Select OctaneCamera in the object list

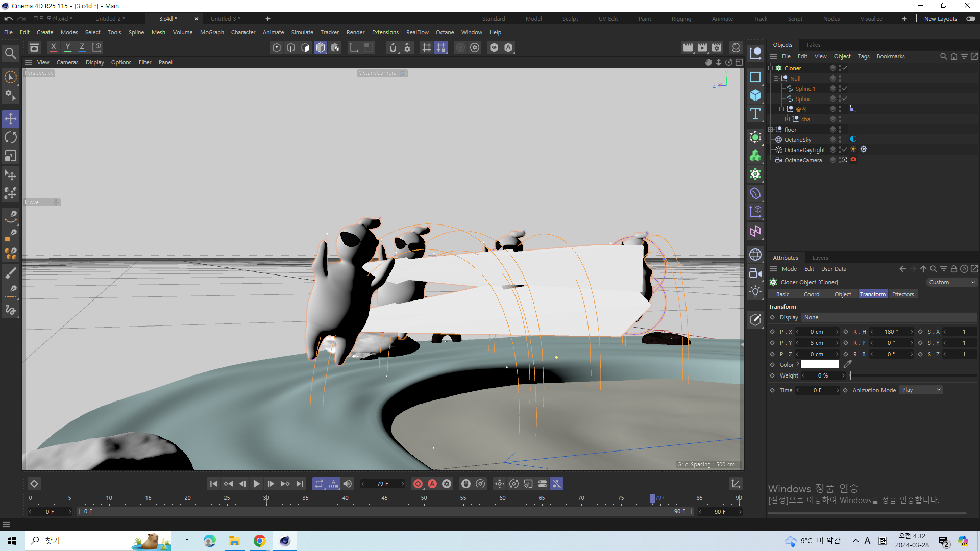pos(803,160)
